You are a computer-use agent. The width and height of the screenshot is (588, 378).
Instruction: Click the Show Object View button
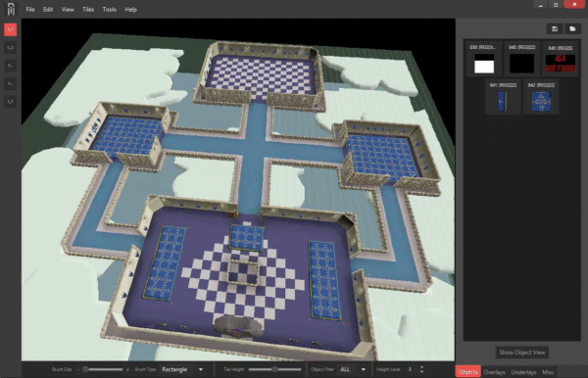521,353
